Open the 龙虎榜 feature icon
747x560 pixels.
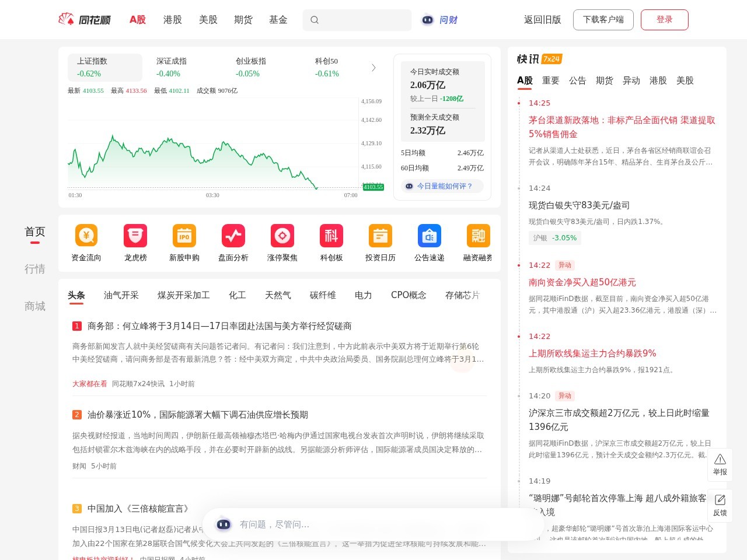tap(135, 242)
